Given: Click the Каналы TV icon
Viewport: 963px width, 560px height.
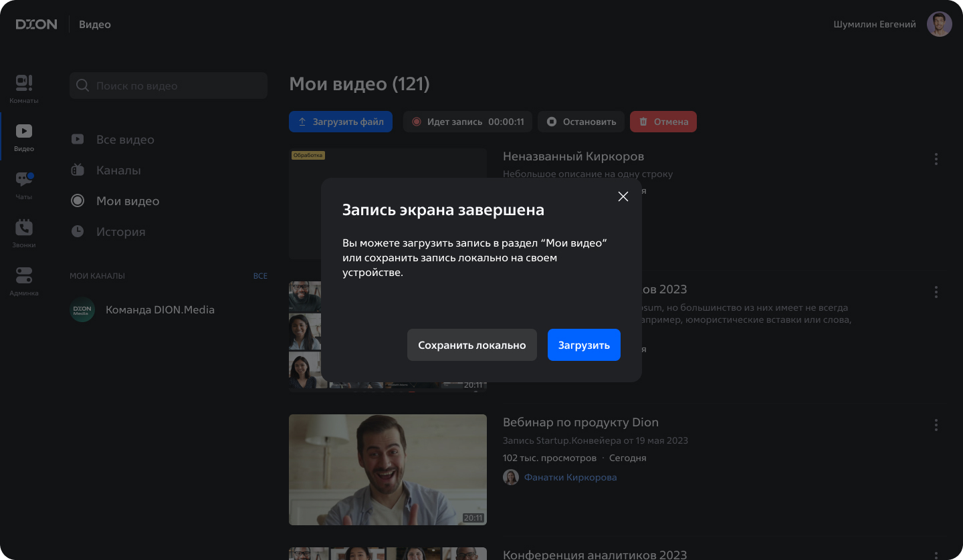Looking at the screenshot, I should [x=78, y=170].
